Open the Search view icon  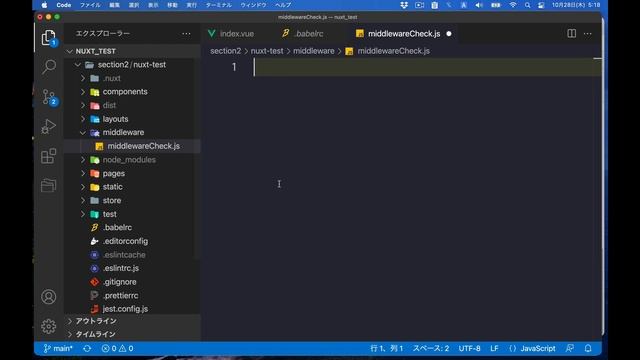coord(49,67)
